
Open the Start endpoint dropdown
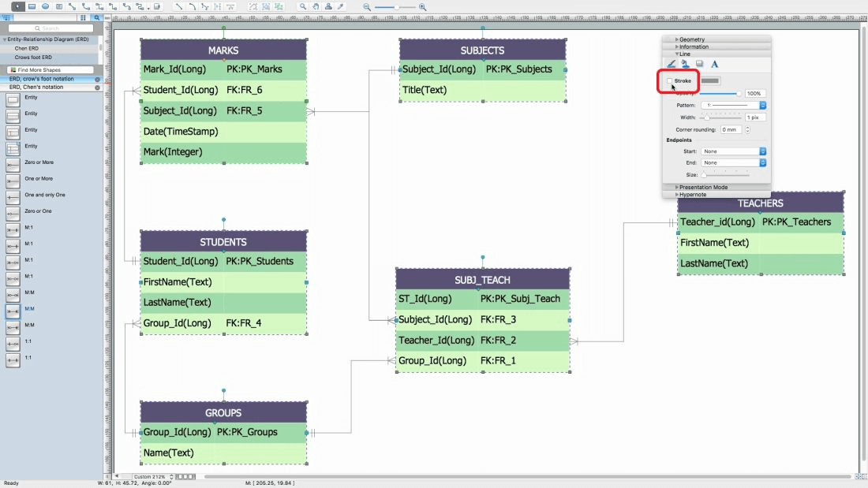tap(734, 151)
